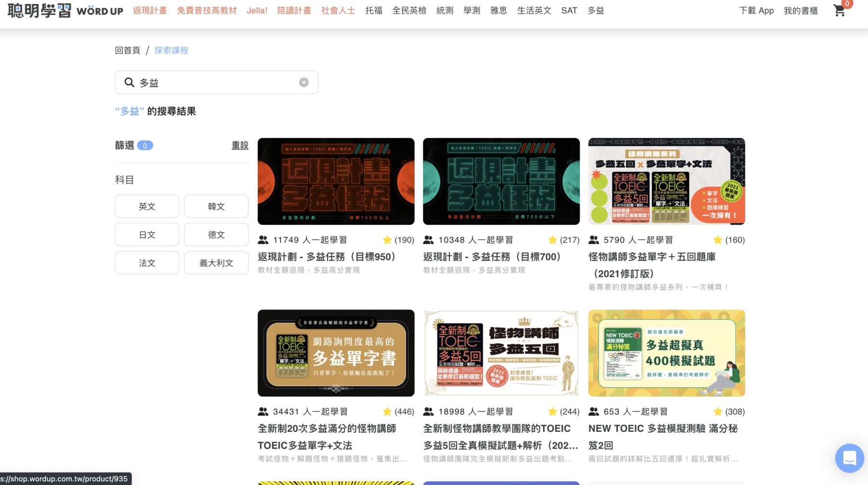Open the chat support bubble
The height and width of the screenshot is (485, 868).
[x=849, y=458]
